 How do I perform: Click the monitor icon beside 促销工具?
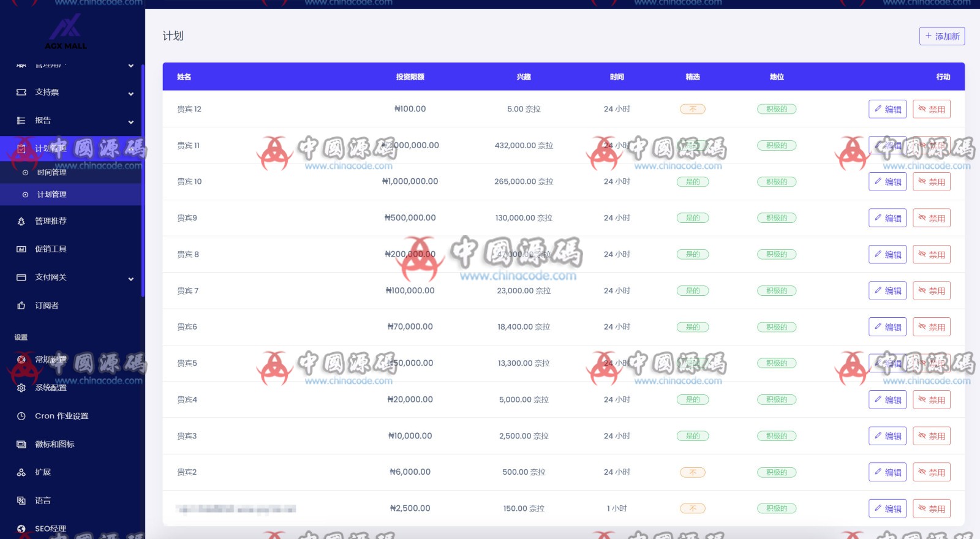[x=21, y=249]
